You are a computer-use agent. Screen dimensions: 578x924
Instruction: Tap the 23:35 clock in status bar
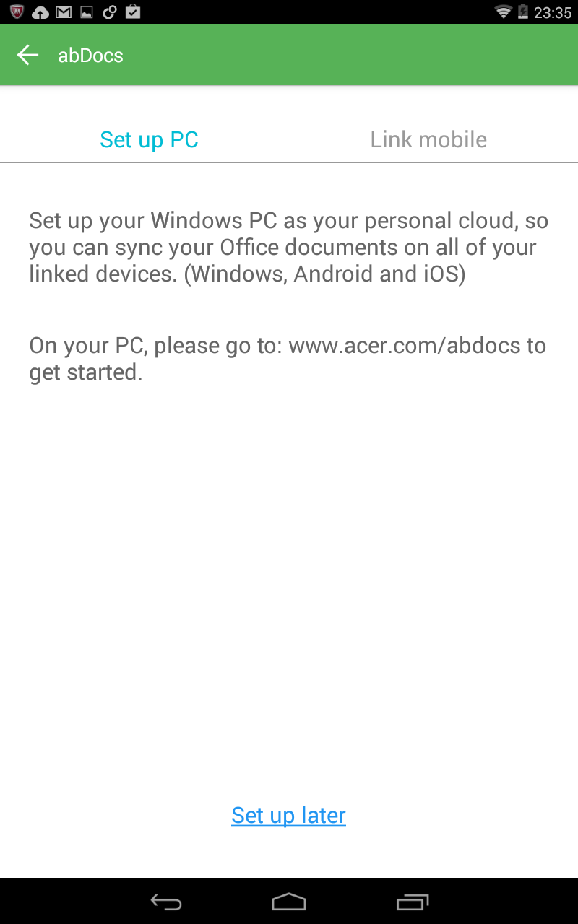(553, 12)
